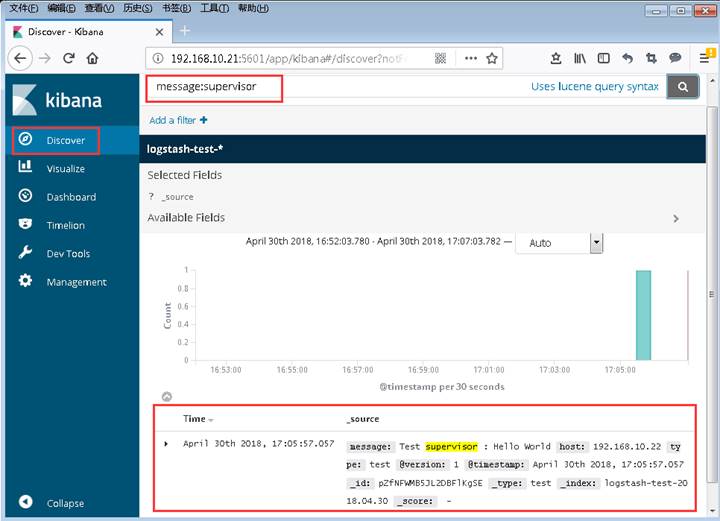
Task: Go to Timelion in sidebar
Action: (65, 225)
